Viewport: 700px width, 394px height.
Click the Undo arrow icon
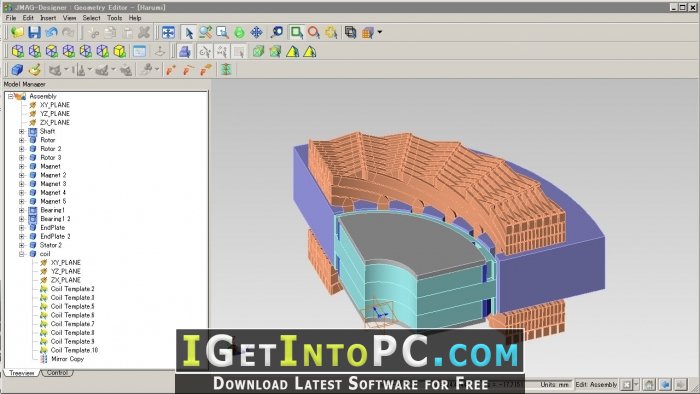click(x=51, y=32)
